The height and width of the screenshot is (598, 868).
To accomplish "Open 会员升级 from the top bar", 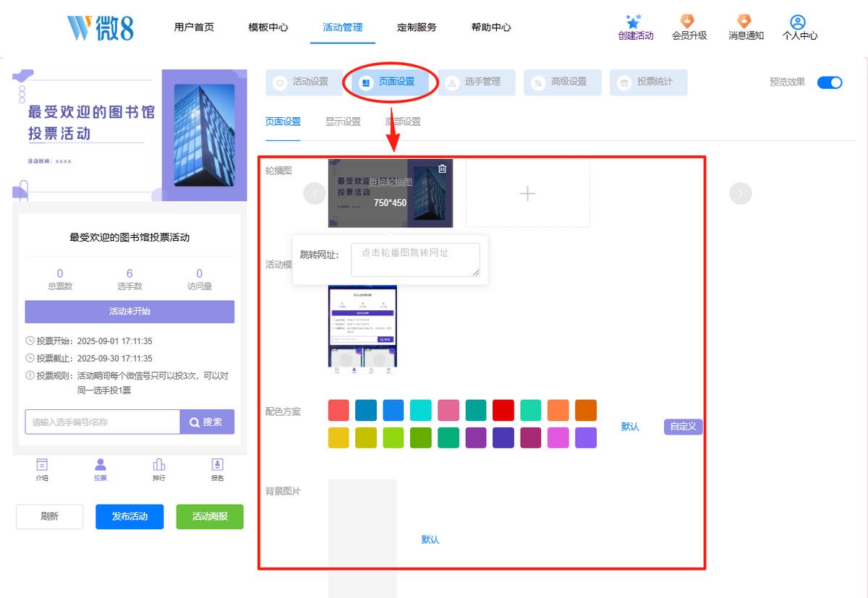I will coord(689,28).
